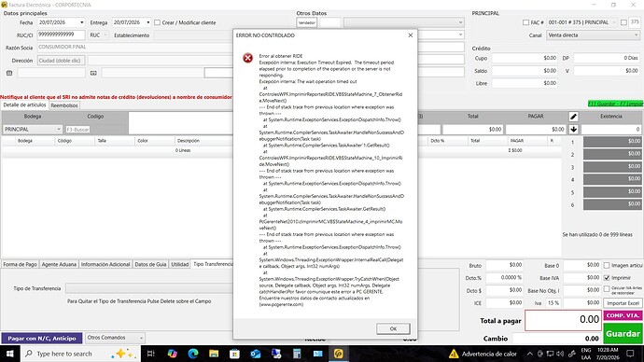Open the Utilidad tab
Screen dimensions: 644x362
179,264
